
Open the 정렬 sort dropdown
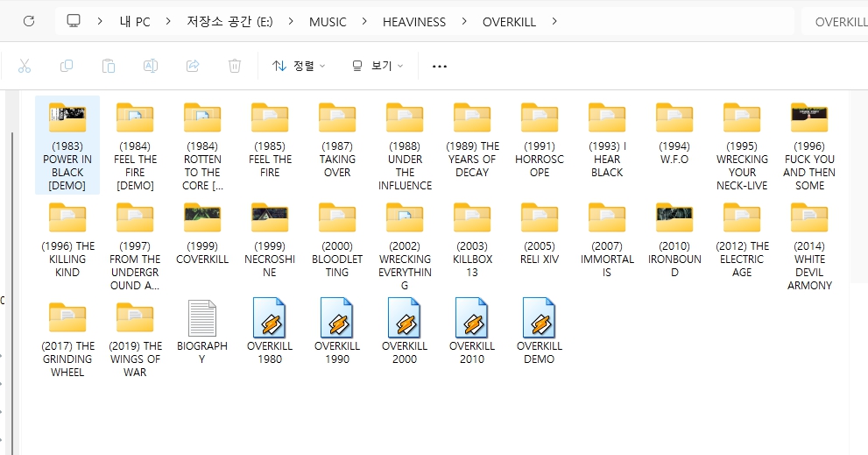[x=299, y=66]
